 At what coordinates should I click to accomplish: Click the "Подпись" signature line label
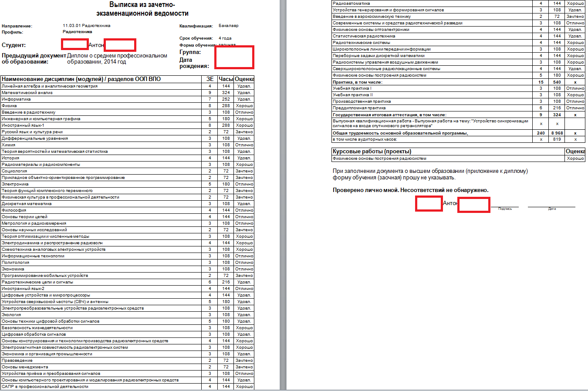click(505, 209)
